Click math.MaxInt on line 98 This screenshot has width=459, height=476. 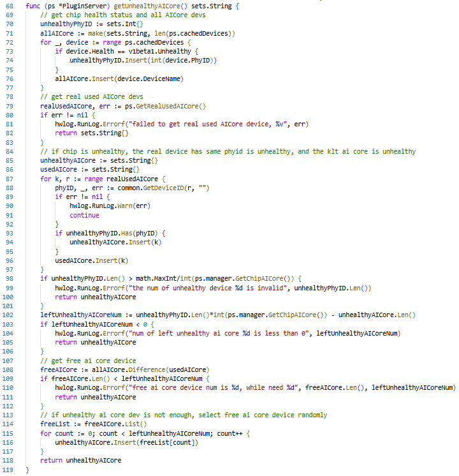pyautogui.click(x=156, y=279)
